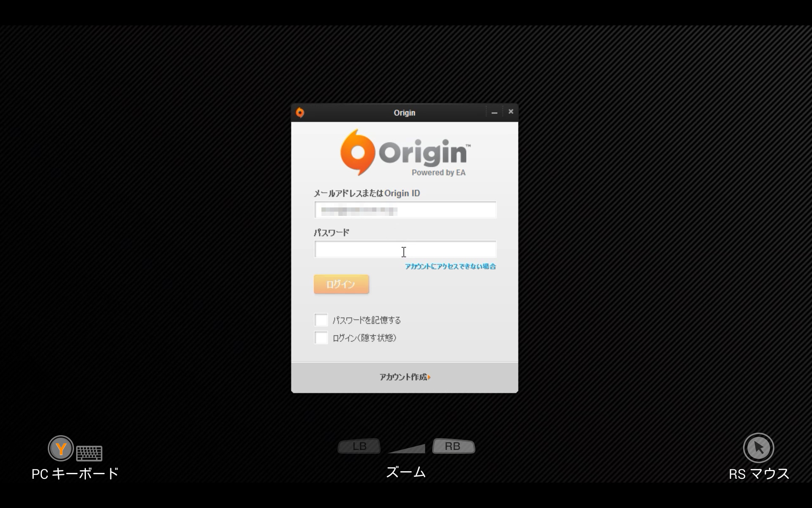Viewport: 812px width, 508px height.
Task: Click the パスワードを記憶する label text
Action: click(x=366, y=320)
